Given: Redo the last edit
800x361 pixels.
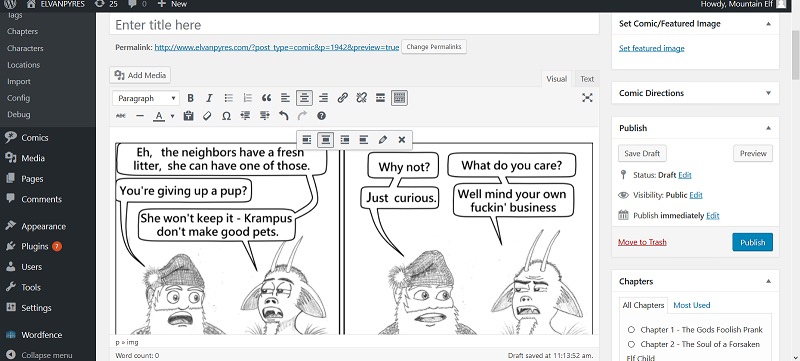Looking at the screenshot, I should point(302,116).
